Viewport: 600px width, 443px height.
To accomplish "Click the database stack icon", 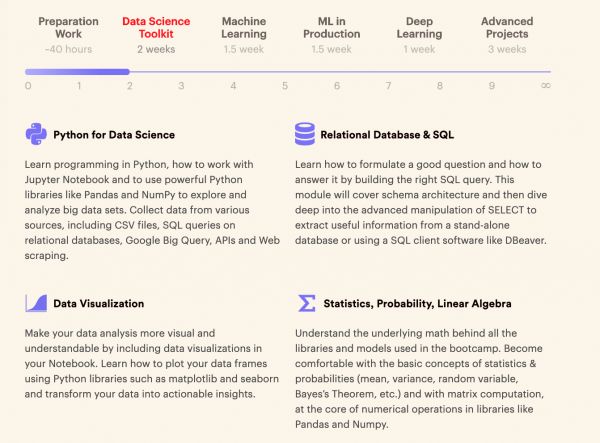I will (x=305, y=134).
